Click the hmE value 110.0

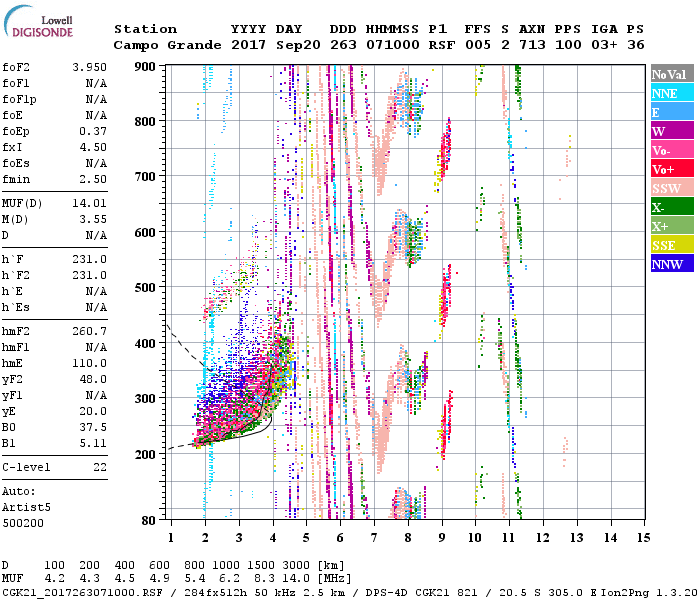coord(89,363)
